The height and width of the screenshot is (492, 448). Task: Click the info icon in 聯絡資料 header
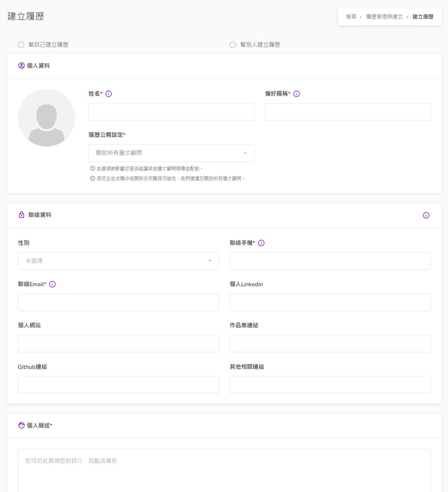click(x=426, y=215)
